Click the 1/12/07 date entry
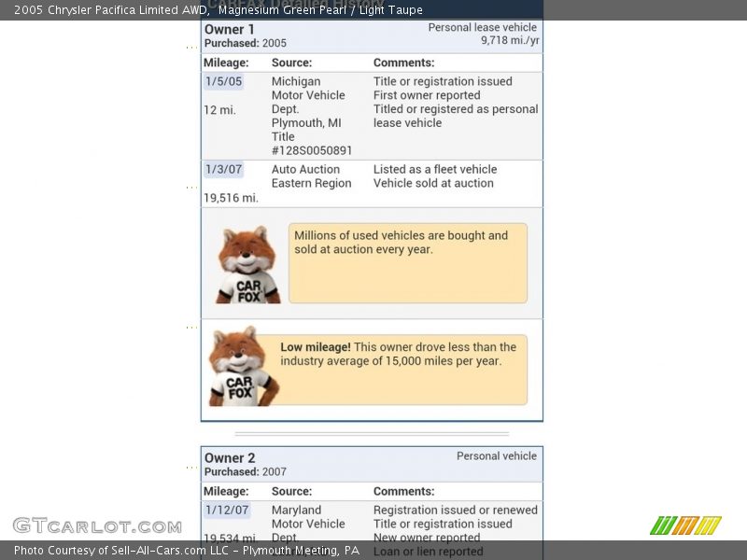Image resolution: width=747 pixels, height=560 pixels. pyautogui.click(x=227, y=510)
